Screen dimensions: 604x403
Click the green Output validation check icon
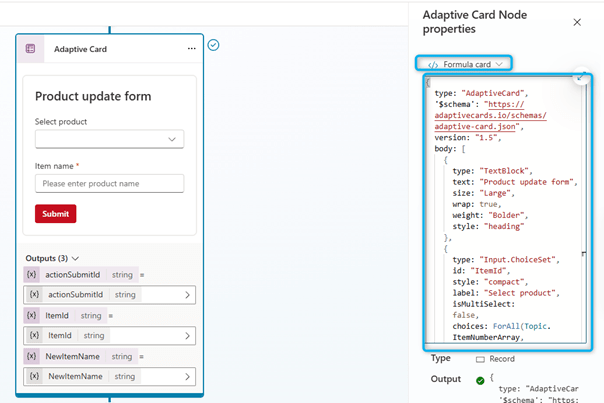[x=481, y=380]
